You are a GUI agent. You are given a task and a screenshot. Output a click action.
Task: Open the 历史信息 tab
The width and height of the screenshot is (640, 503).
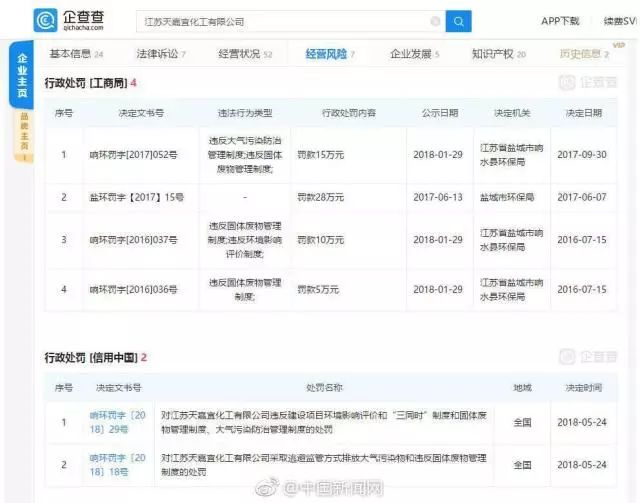584,54
